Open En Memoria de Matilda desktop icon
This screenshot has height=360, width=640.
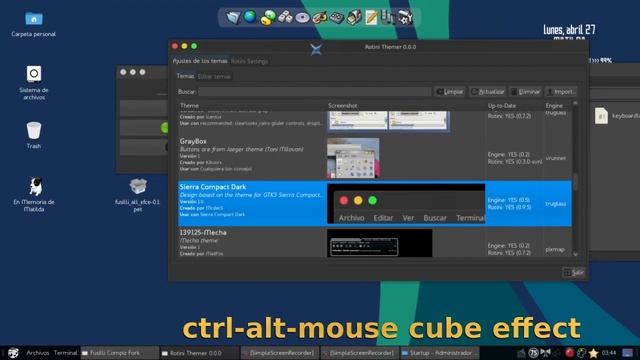pyautogui.click(x=34, y=194)
